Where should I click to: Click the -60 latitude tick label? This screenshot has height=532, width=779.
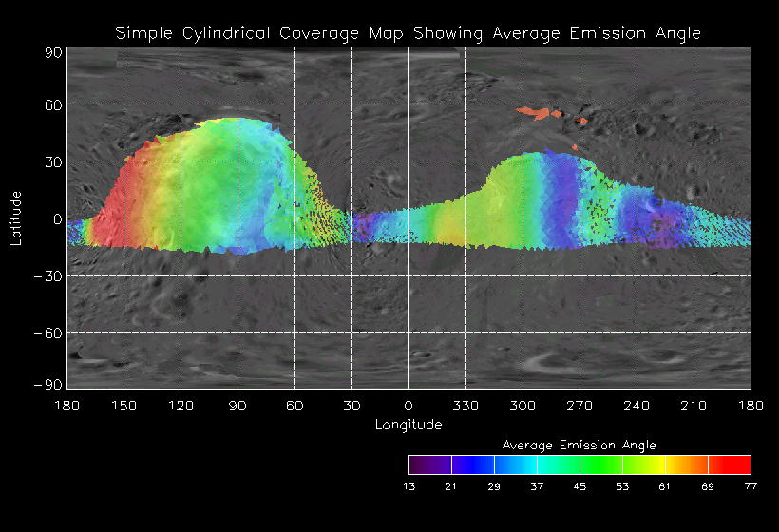48,332
